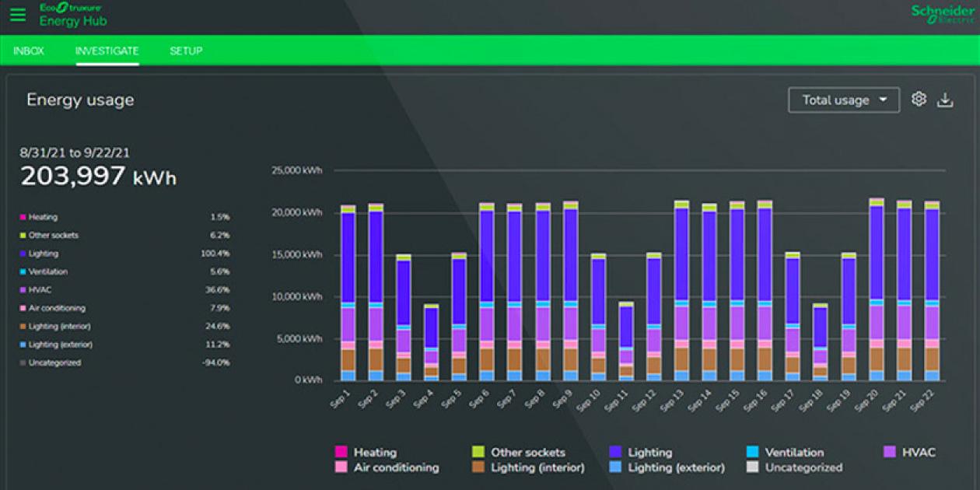Switch to the INBOX tab
Image resolution: width=980 pixels, height=490 pixels.
click(x=29, y=51)
